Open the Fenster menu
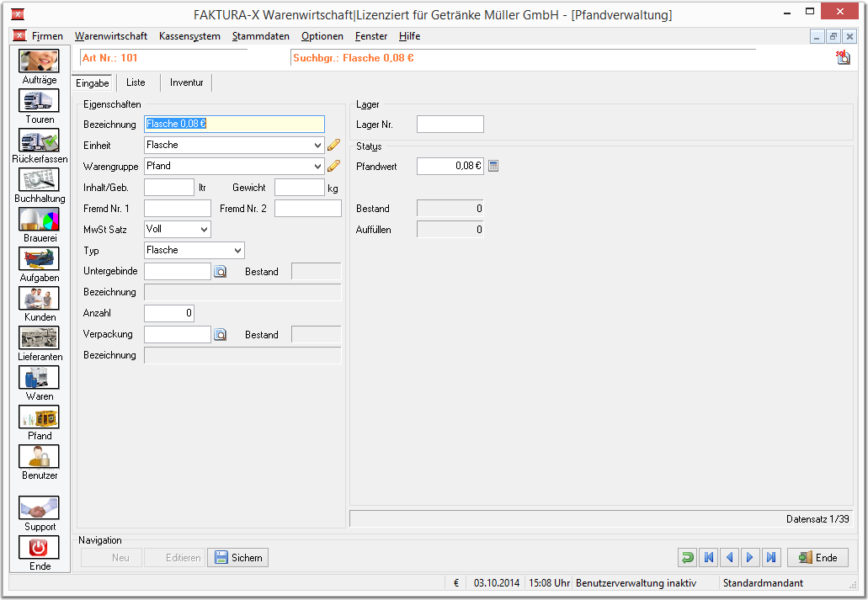The height and width of the screenshot is (600, 868). pyautogui.click(x=371, y=36)
